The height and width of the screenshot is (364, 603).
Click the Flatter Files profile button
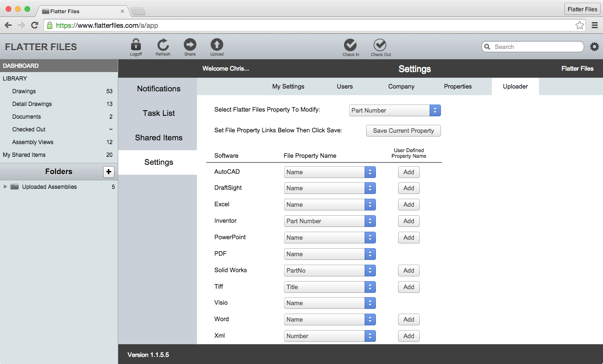click(582, 9)
